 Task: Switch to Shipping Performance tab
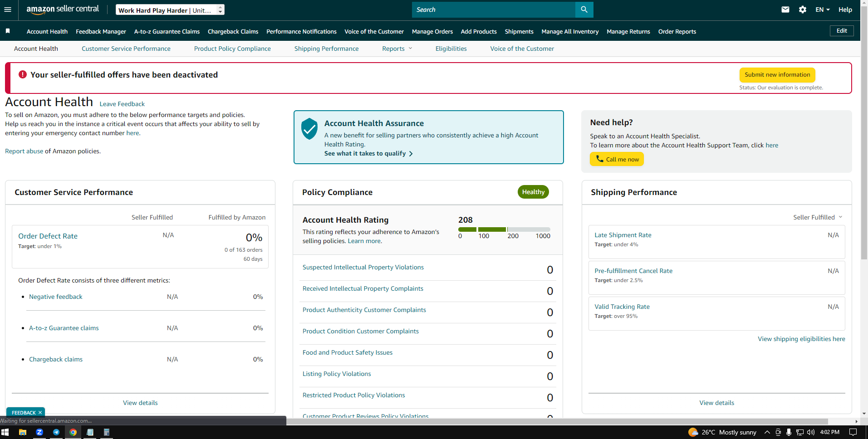pos(326,49)
